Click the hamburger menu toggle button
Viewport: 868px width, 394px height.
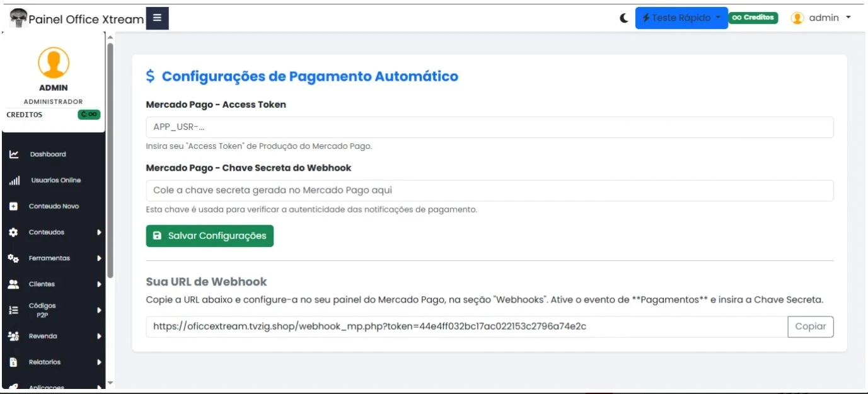tap(157, 18)
